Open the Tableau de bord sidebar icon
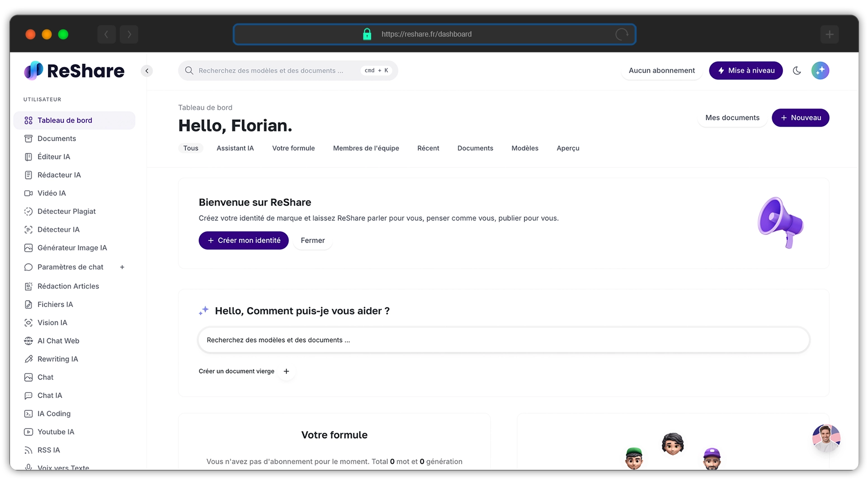Viewport: 868px width, 483px height. coord(28,120)
